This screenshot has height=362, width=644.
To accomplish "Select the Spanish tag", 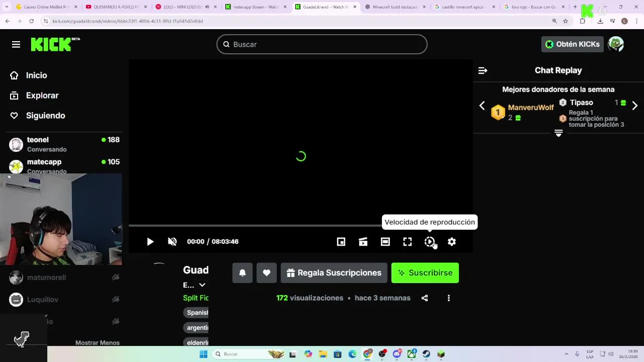I will [x=196, y=313].
